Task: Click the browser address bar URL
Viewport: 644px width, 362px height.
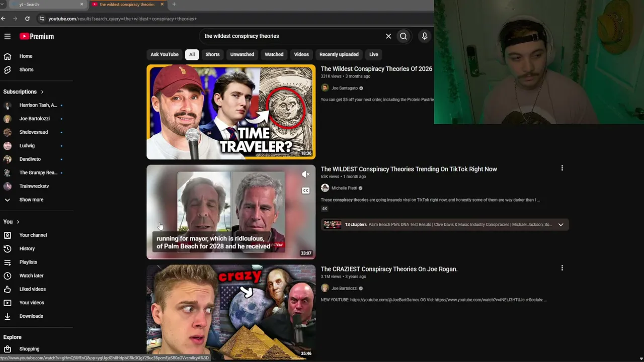Action: tap(122, 19)
